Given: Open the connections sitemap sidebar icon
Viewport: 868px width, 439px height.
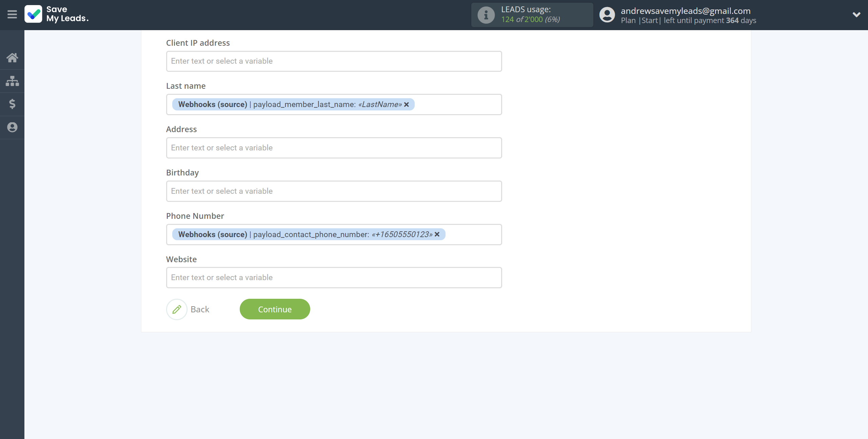Looking at the screenshot, I should [12, 81].
